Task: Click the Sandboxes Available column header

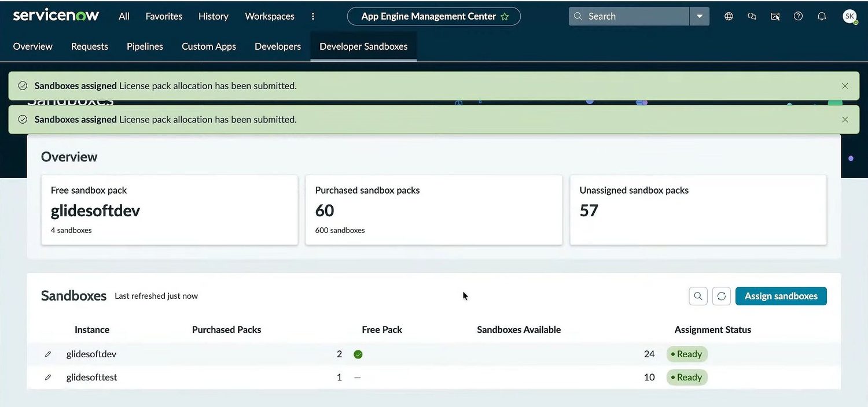Action: 519,330
